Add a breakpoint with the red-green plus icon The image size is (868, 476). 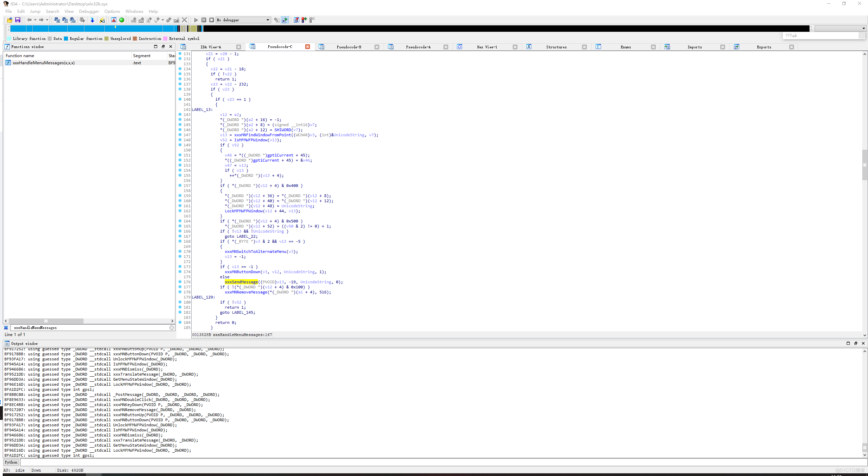point(304,20)
